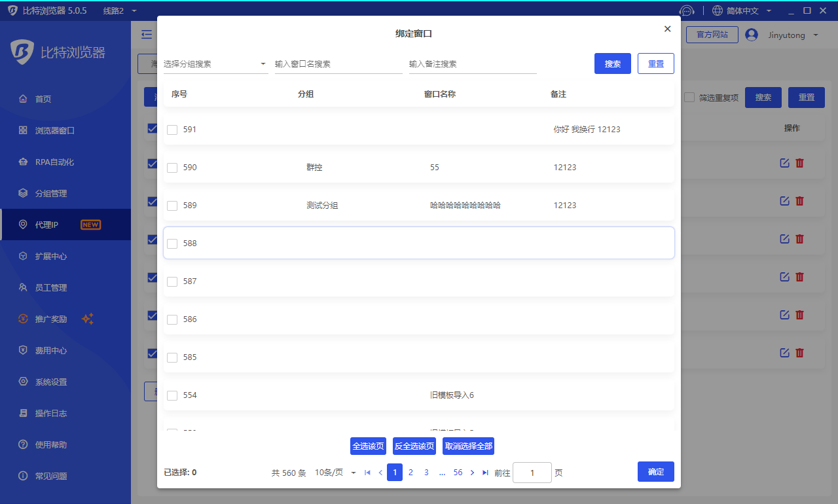
Task: Expand the 10条/页 page size dropdown
Action: (x=335, y=473)
